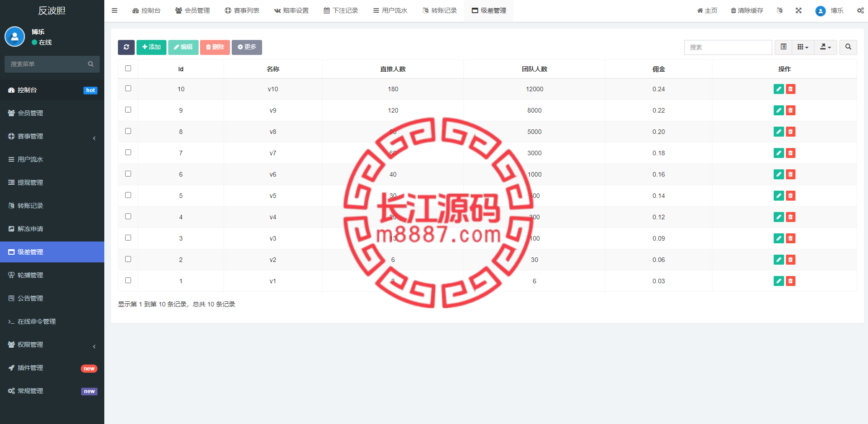Check the checkbox for row v9

pos(128,110)
